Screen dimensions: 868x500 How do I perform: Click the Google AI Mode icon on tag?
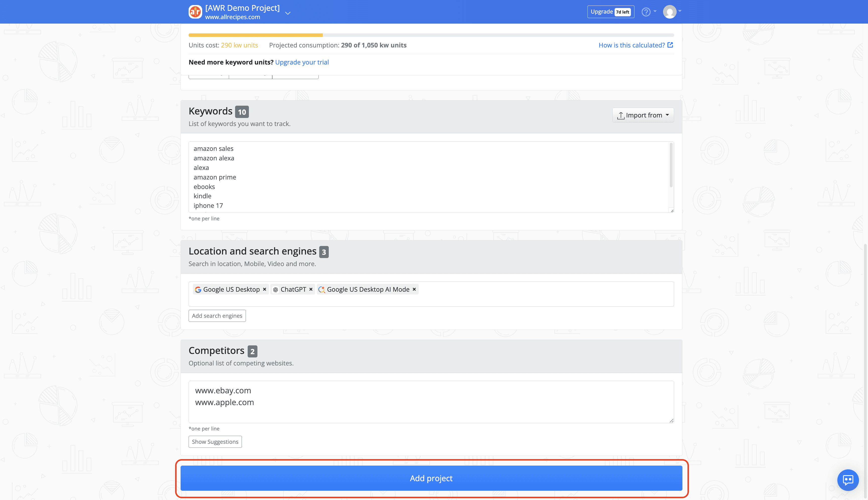pyautogui.click(x=322, y=289)
